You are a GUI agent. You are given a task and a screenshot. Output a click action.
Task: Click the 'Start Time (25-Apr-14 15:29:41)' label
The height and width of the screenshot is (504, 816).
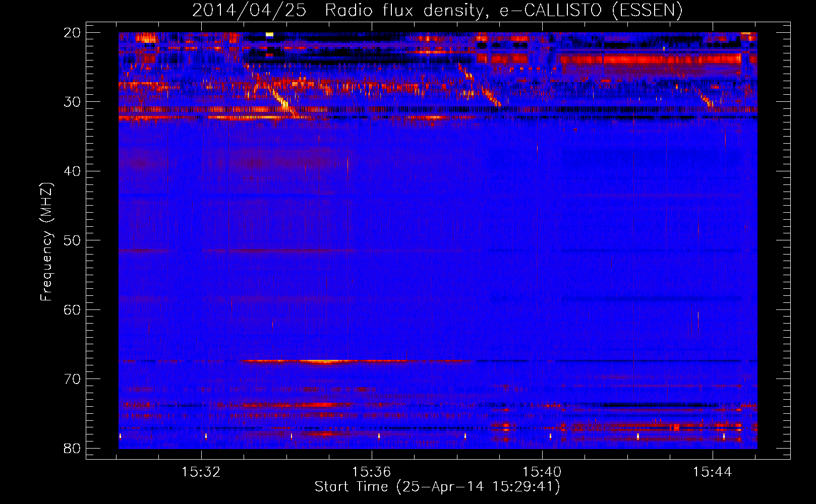[x=437, y=487]
